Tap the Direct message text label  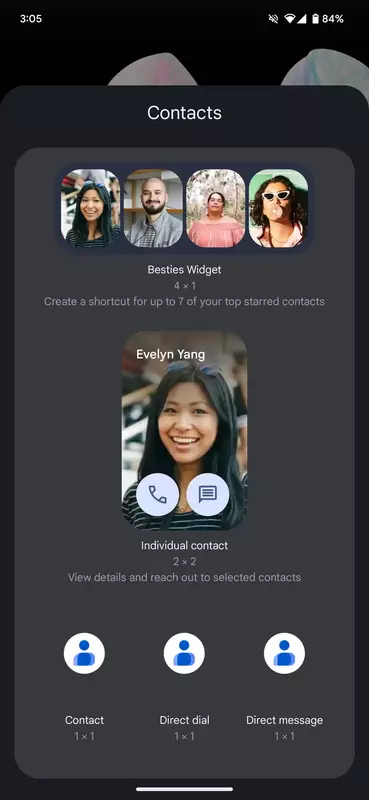point(284,720)
